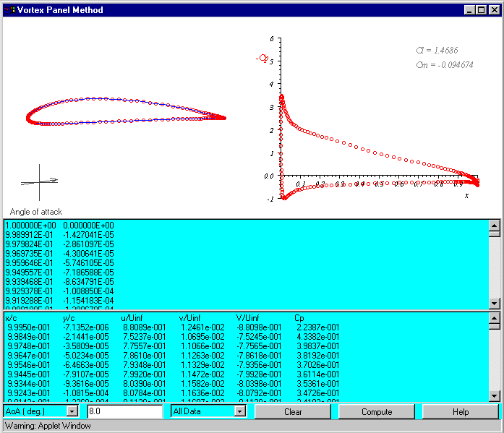Select coordinate row 9.989912E-01
Image resolution: width=504 pixels, height=433 pixels.
coord(59,235)
